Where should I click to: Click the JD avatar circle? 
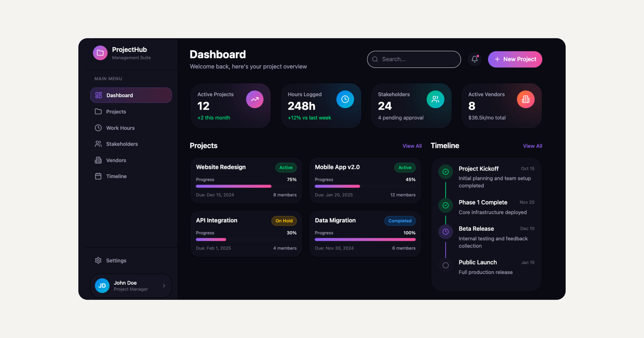click(x=102, y=285)
